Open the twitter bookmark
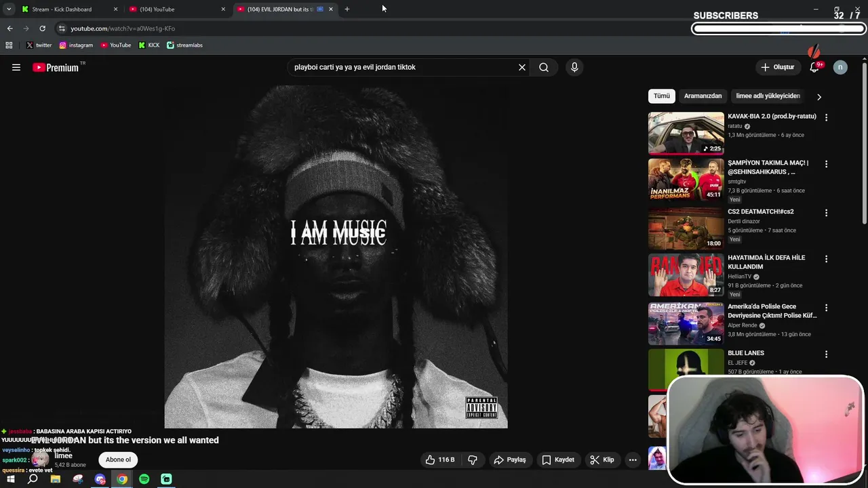 click(x=39, y=45)
